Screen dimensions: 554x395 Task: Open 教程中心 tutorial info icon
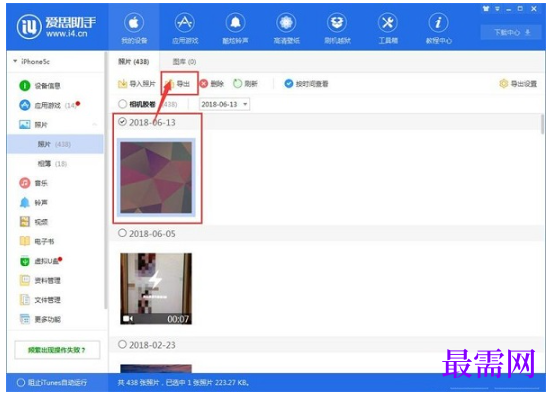(x=438, y=23)
